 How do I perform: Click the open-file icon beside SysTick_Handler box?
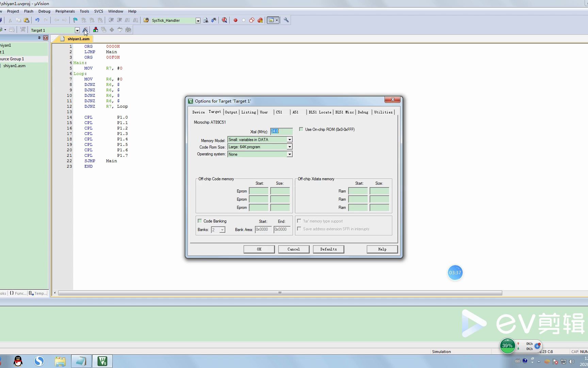coord(146,20)
